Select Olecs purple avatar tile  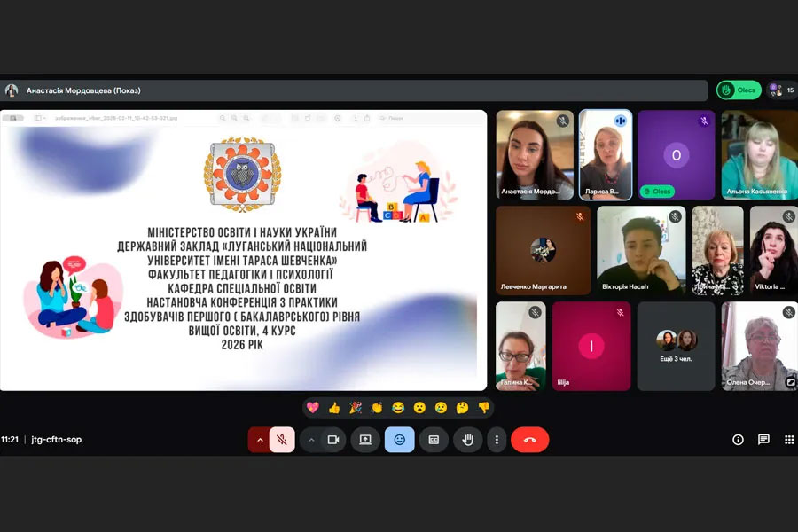pyautogui.click(x=676, y=155)
